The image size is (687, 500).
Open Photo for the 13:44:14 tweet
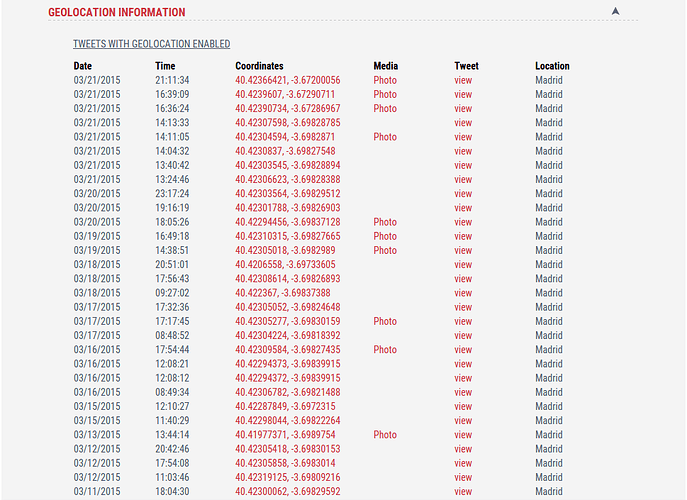[x=385, y=435]
